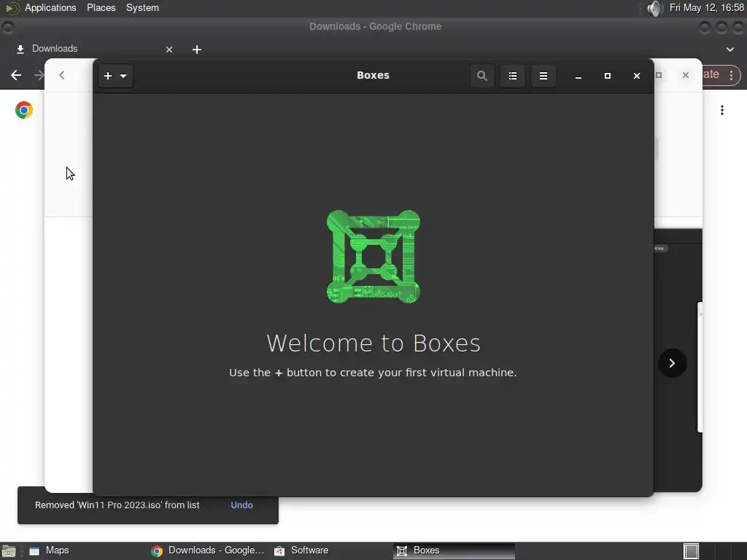747x560 pixels.
Task: Open a new tab in Chrome
Action: coord(197,49)
